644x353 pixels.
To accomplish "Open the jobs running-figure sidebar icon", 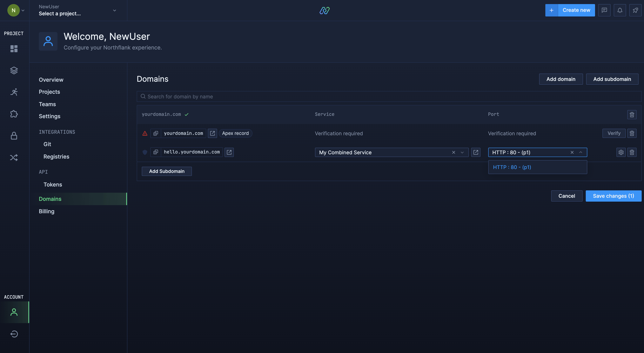I will point(14,92).
